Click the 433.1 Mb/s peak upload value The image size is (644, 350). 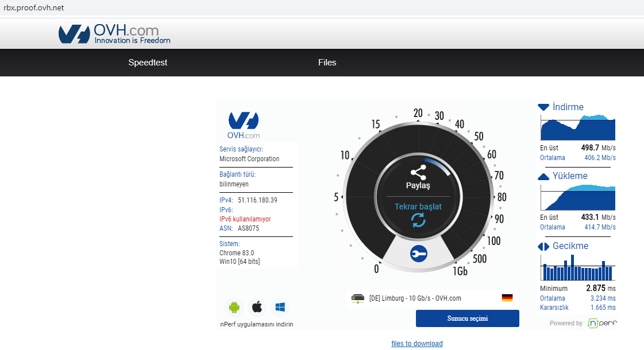tap(598, 217)
